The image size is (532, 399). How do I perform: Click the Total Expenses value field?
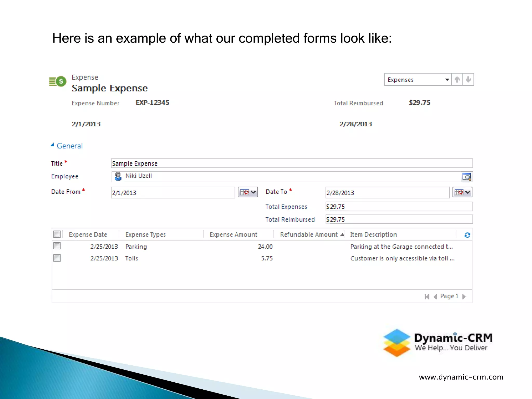pos(399,207)
